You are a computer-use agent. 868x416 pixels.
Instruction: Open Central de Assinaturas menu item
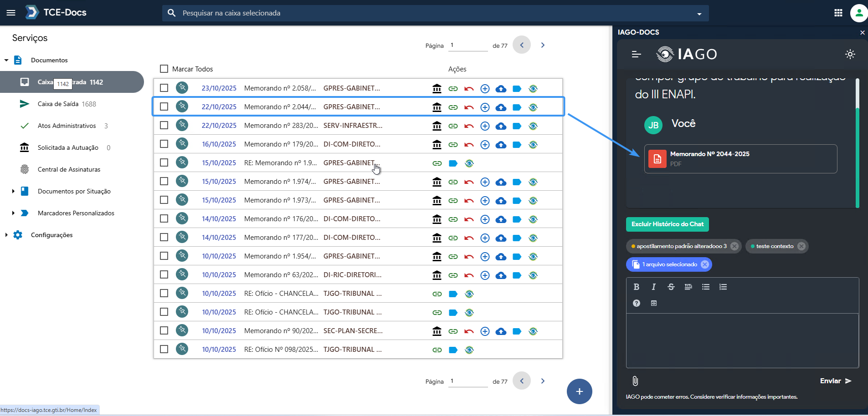[x=69, y=169]
